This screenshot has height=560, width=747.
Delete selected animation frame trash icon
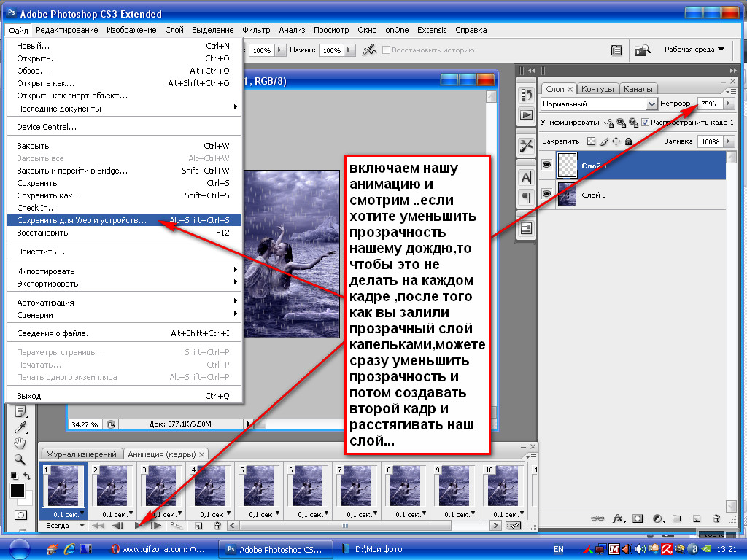217,526
